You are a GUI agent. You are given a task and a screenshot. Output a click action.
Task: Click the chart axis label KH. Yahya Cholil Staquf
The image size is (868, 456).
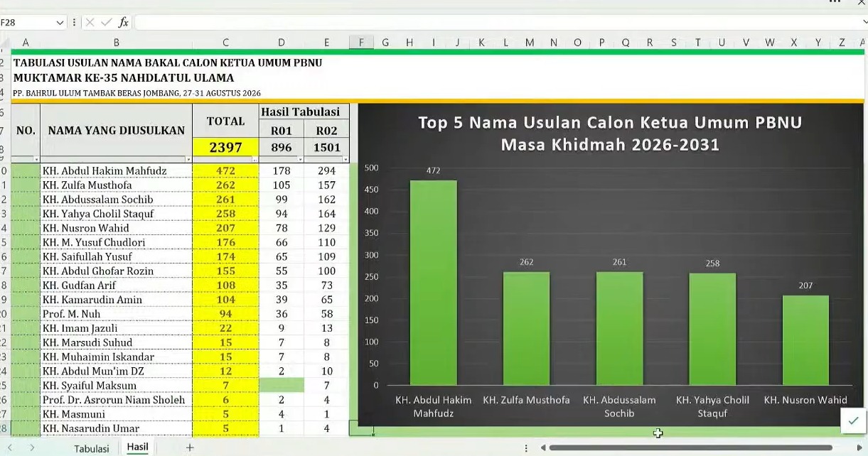712,406
